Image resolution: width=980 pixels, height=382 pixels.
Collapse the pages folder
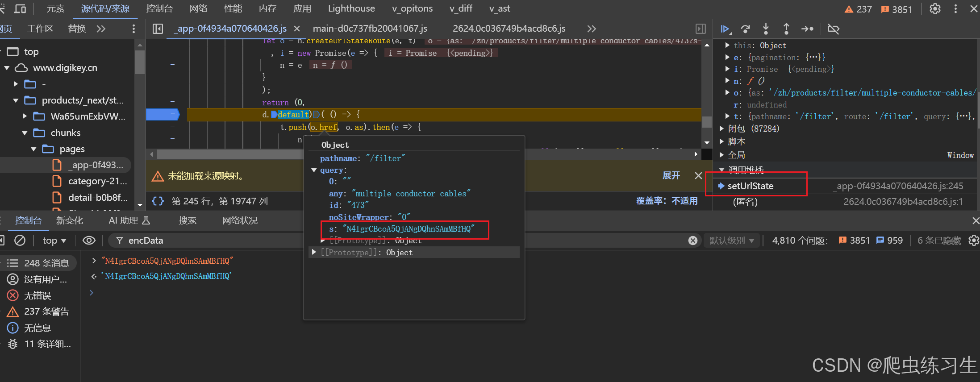[x=34, y=149]
